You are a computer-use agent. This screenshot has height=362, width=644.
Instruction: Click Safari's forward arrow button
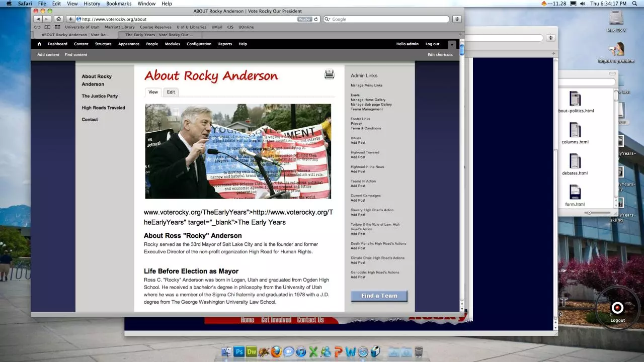click(x=46, y=19)
